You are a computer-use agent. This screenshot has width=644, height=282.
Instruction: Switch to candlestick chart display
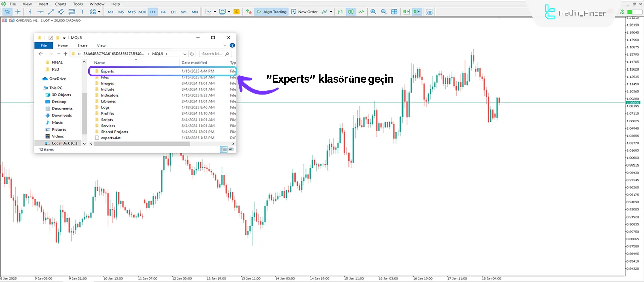point(351,12)
